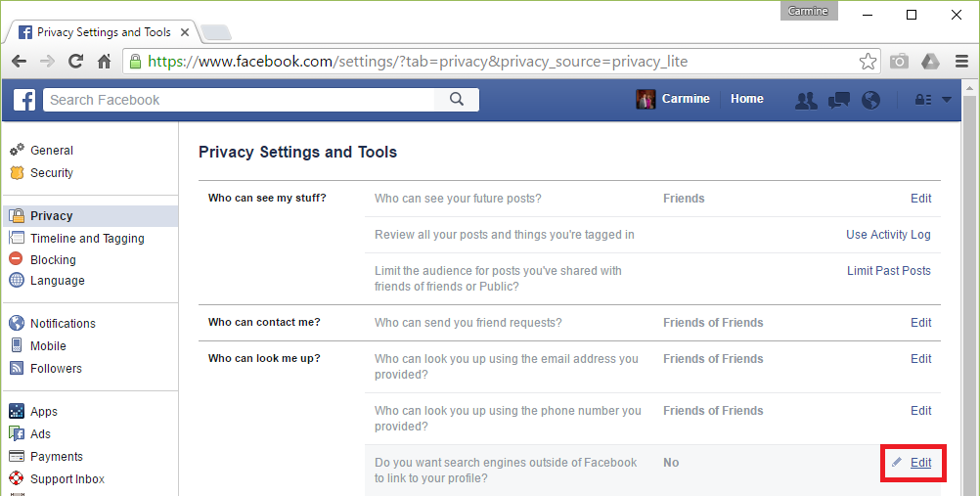Open Mobile settings

[48, 346]
